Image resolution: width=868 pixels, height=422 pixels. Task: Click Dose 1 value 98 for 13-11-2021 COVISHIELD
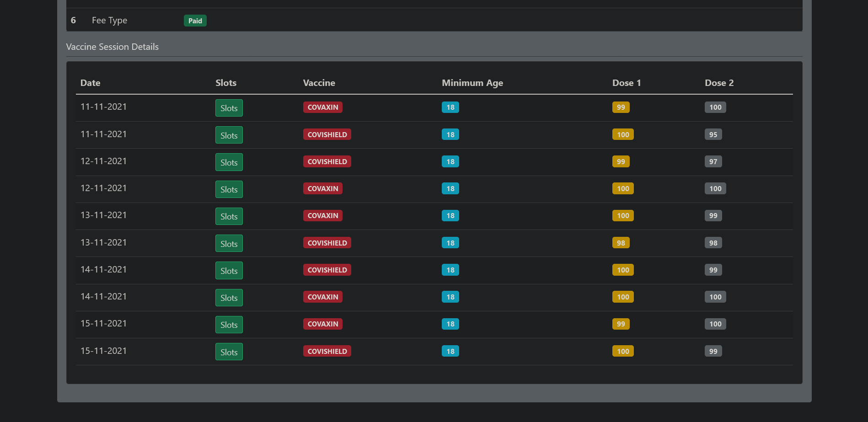tap(621, 243)
